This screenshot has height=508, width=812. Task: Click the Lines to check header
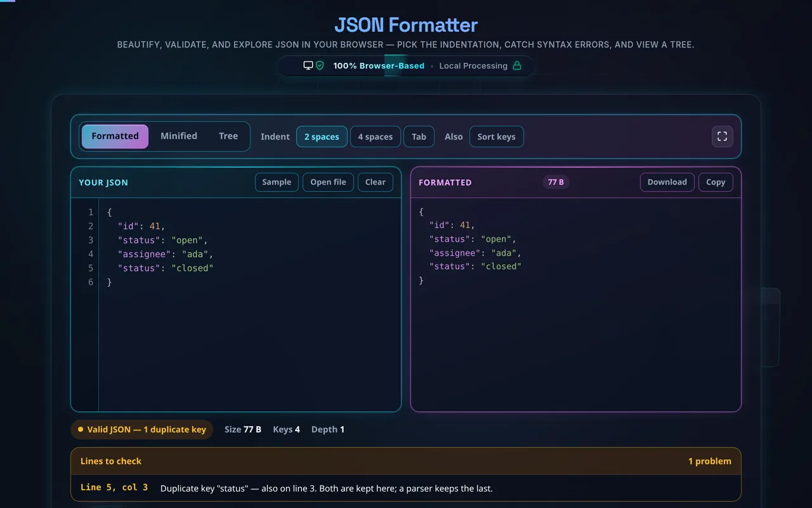(x=111, y=461)
